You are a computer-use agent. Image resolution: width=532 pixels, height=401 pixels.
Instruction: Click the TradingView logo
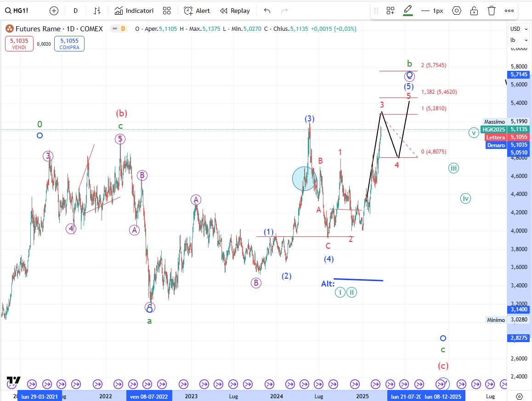click(14, 380)
